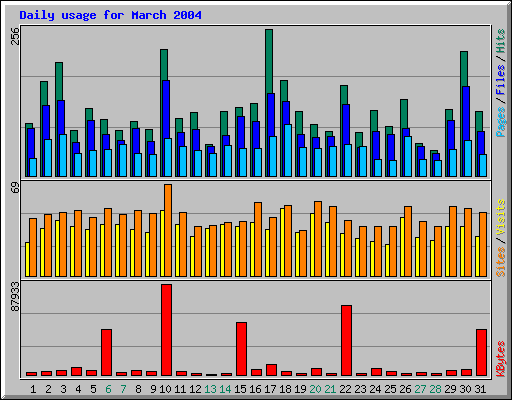This screenshot has width=512, height=400.
Task: Click day label "24" on the x-axis
Action: (x=375, y=389)
